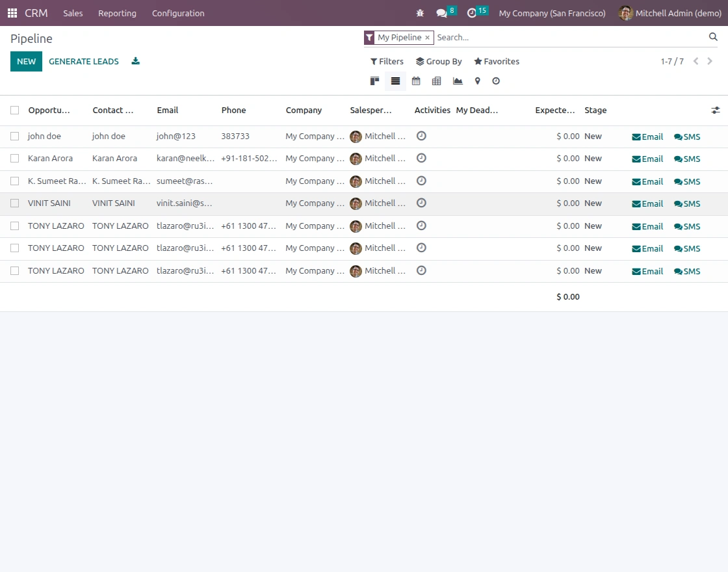Switch to Calendar view icon
Screen dimensions: 728x572
416,81
